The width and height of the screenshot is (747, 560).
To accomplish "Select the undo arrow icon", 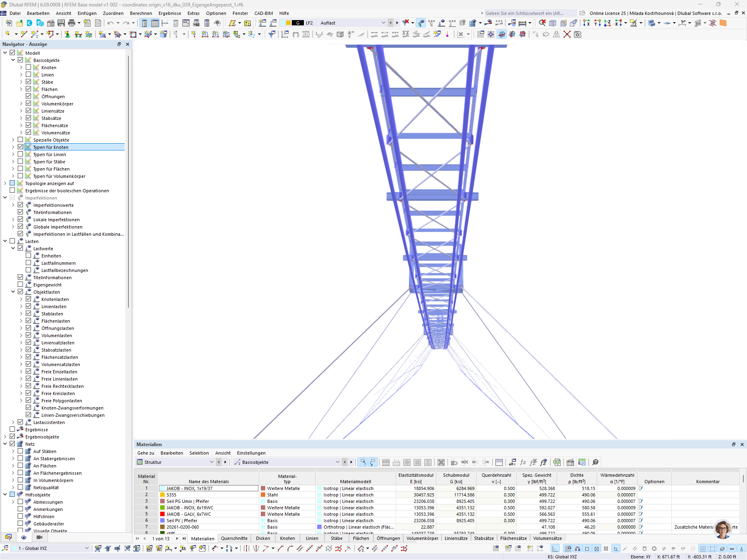I will [109, 23].
